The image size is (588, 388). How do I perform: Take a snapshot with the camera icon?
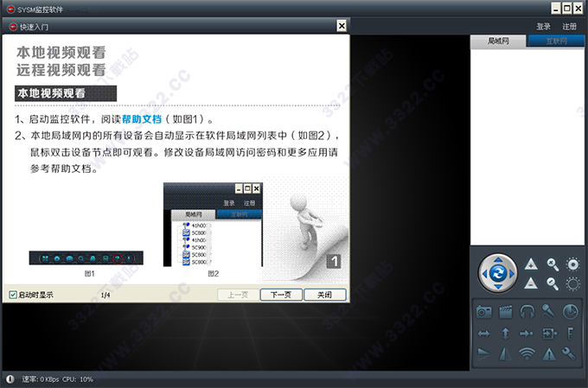coord(483,312)
